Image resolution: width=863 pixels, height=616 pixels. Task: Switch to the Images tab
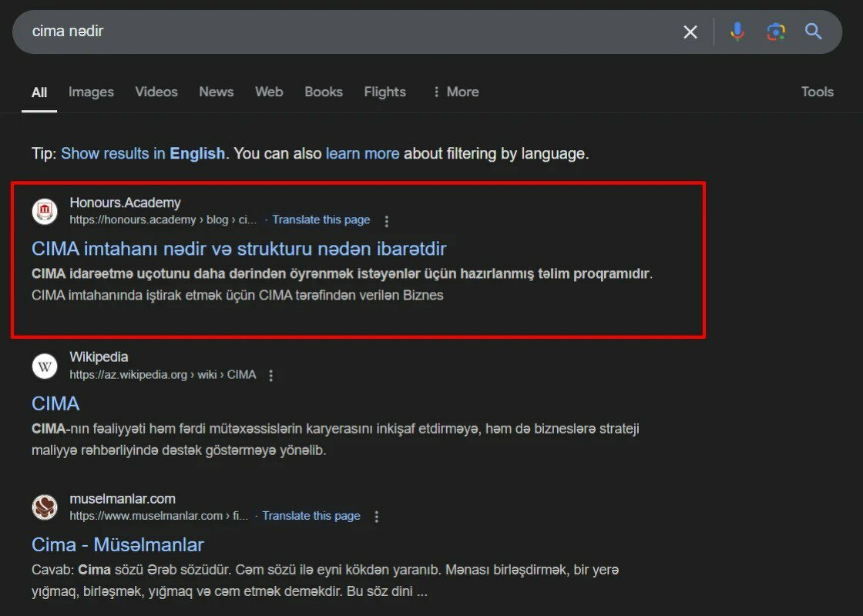tap(91, 92)
